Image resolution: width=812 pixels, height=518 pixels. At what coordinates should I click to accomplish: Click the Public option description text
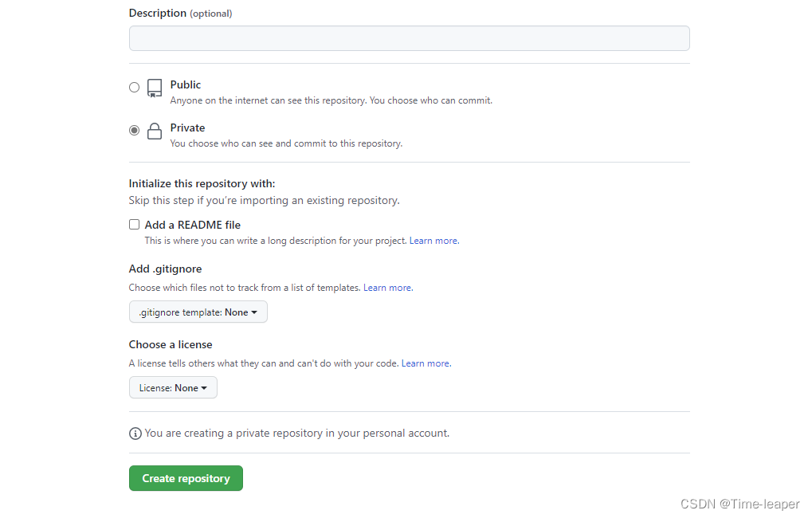point(331,100)
